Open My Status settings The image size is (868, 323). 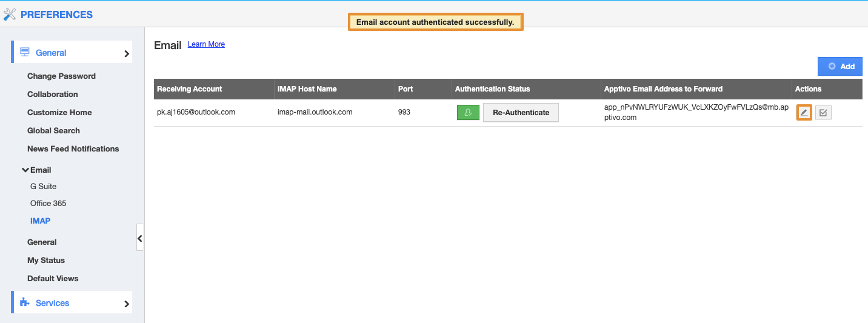tap(46, 260)
